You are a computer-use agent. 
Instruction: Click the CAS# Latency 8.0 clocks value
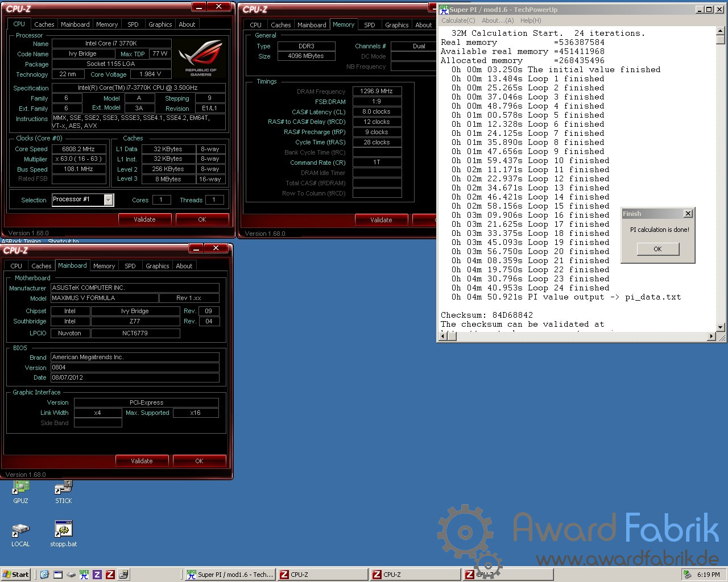(377, 111)
